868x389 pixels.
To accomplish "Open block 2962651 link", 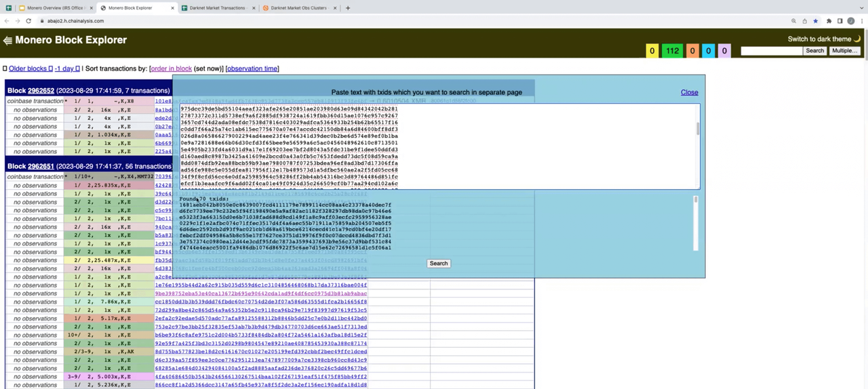I will (41, 166).
